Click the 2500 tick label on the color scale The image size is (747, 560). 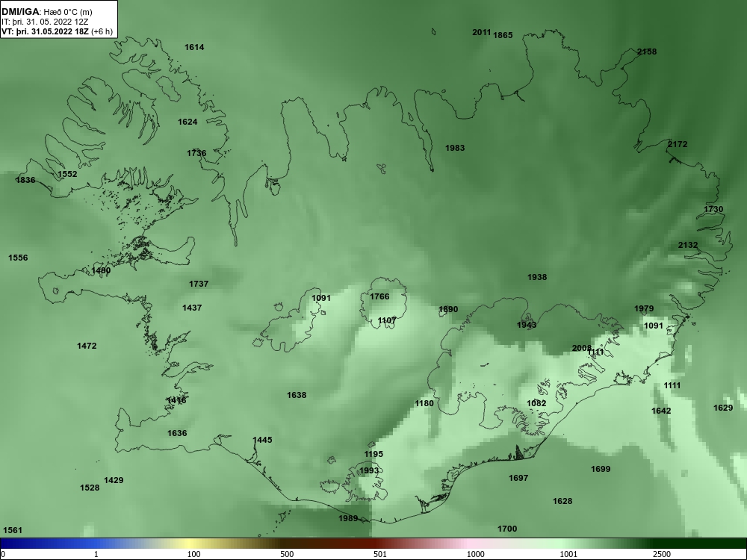[x=662, y=554]
